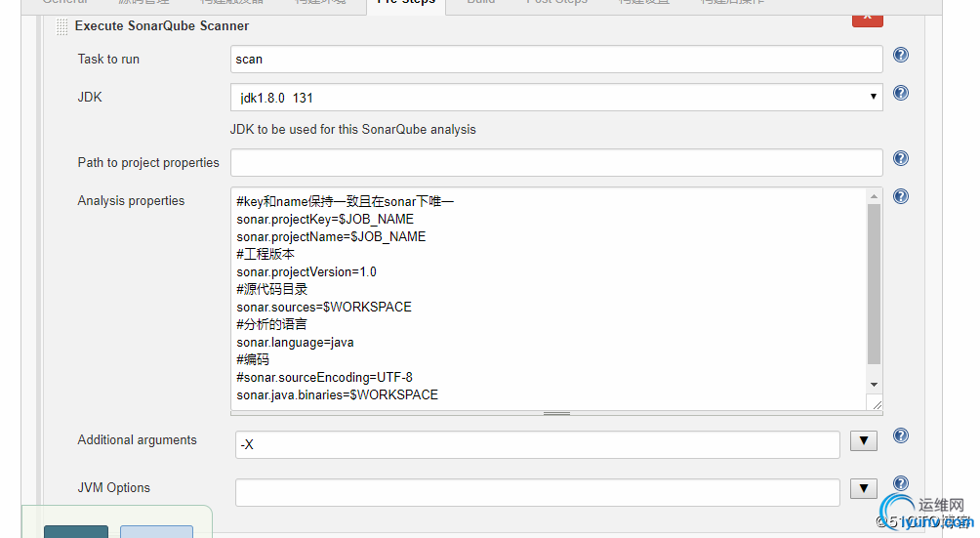980x538 pixels.
Task: Open the JDK dropdown showing jdk1.8.0_131
Action: (x=556, y=98)
